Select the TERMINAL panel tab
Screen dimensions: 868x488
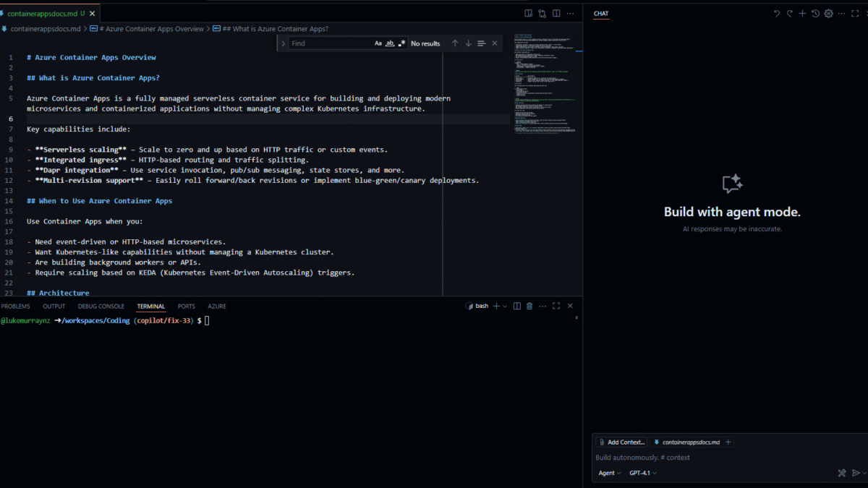pos(151,307)
